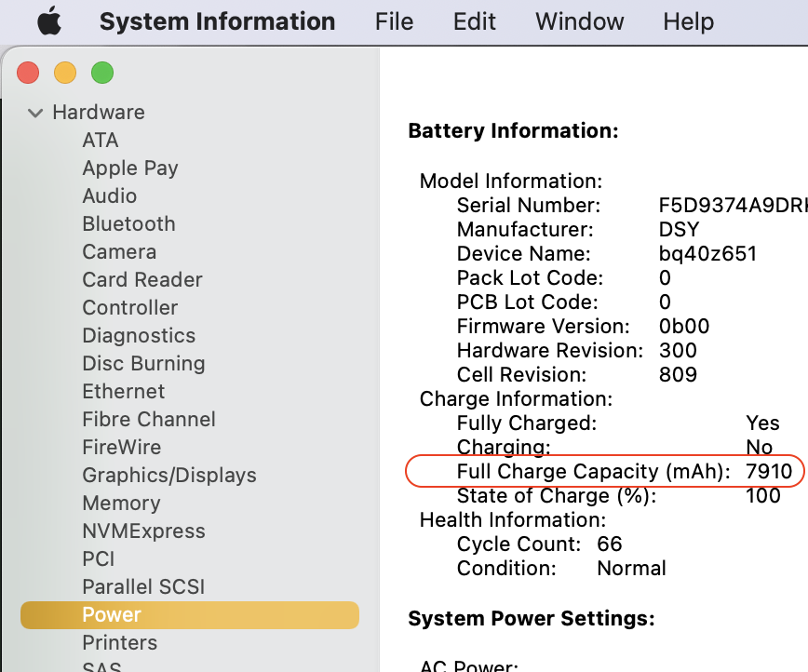Click the PCB Lot Code label
This screenshot has height=672, width=808.
tap(528, 302)
